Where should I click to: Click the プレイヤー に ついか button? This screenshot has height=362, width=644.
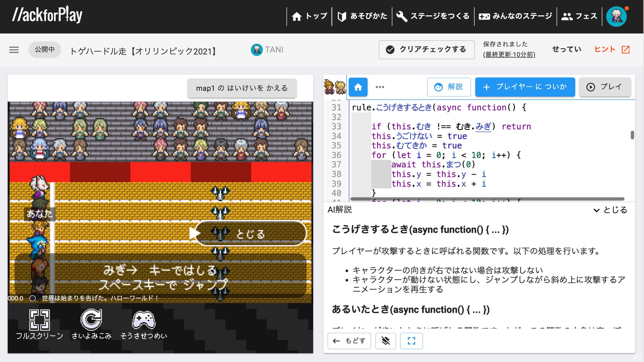[525, 87]
